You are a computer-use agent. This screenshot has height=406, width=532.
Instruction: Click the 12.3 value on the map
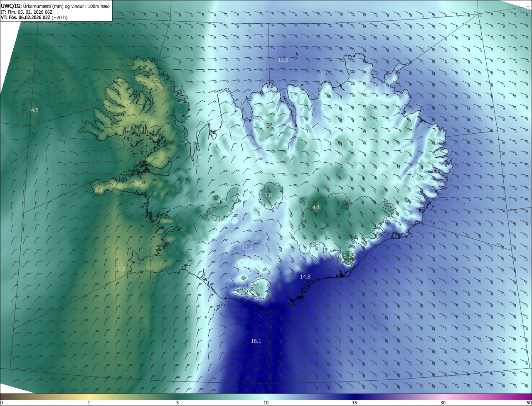[254, 142]
